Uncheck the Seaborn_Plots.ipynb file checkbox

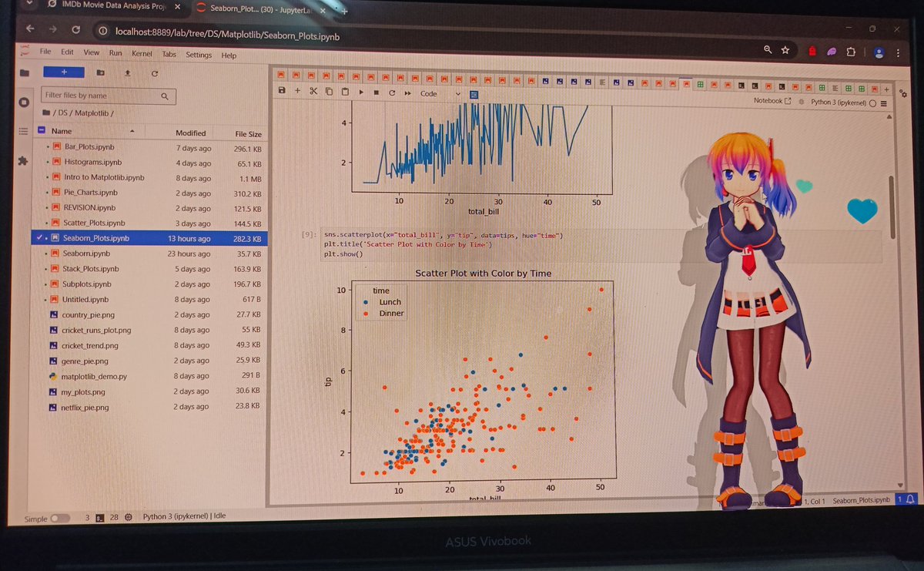point(38,238)
